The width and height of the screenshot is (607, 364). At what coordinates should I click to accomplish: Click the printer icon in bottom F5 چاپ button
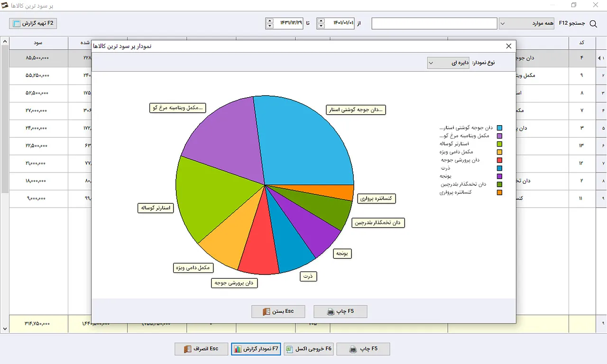click(x=353, y=349)
